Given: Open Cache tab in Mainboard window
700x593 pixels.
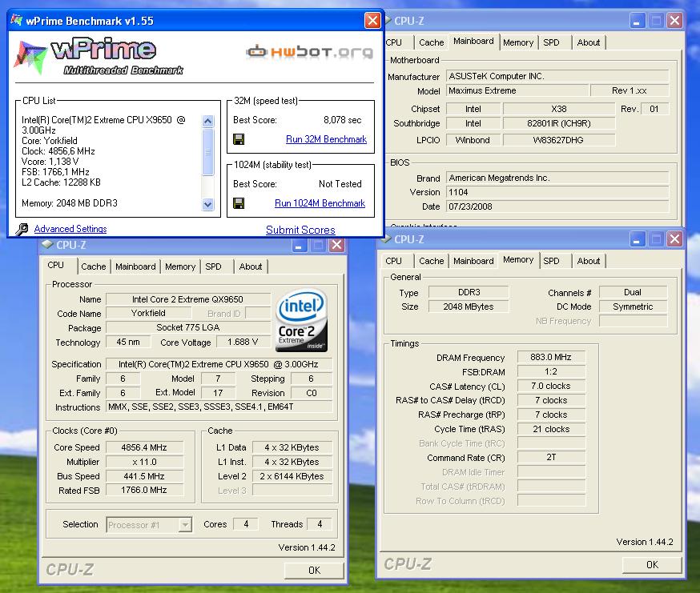Looking at the screenshot, I should (x=431, y=42).
